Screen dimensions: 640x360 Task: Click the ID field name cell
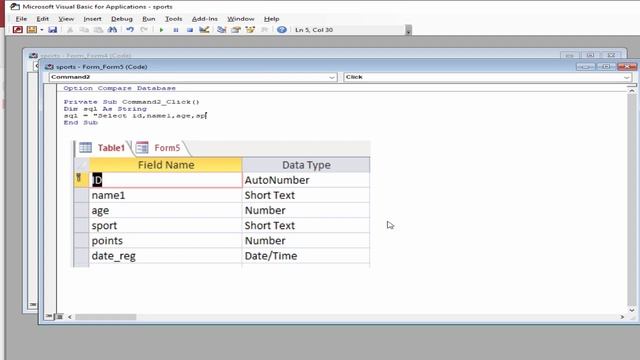(166, 180)
